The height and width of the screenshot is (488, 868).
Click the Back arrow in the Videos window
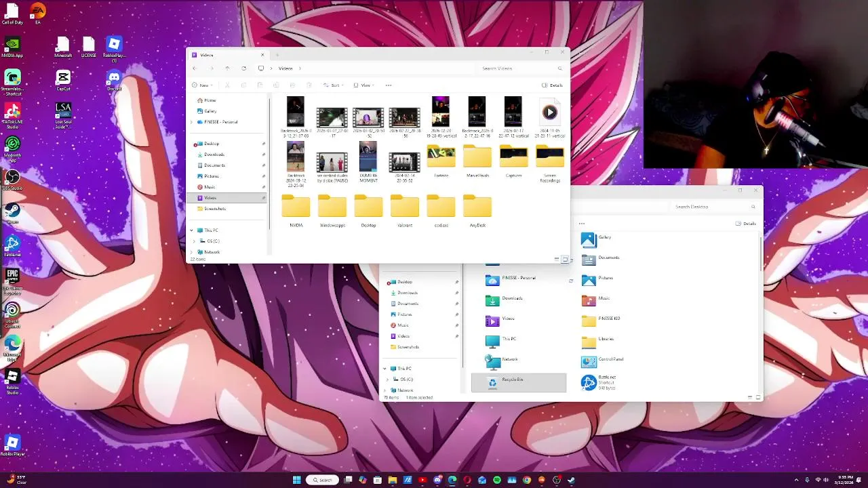tap(195, 68)
